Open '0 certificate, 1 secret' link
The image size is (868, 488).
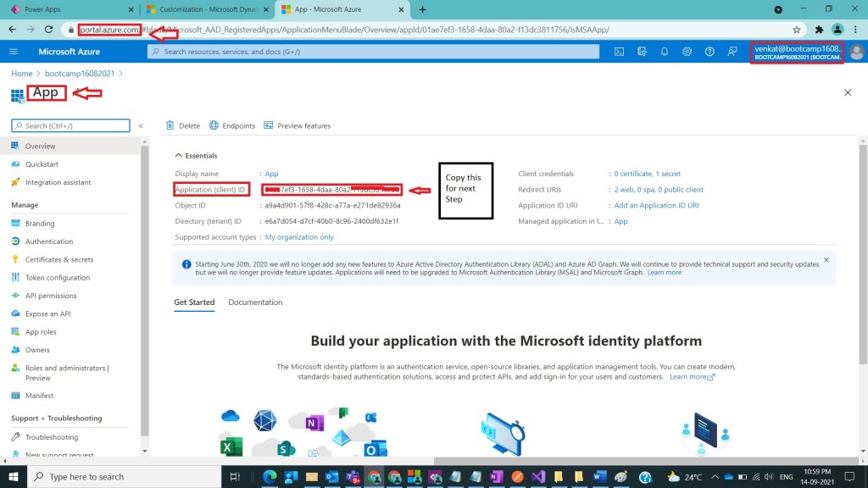(647, 174)
